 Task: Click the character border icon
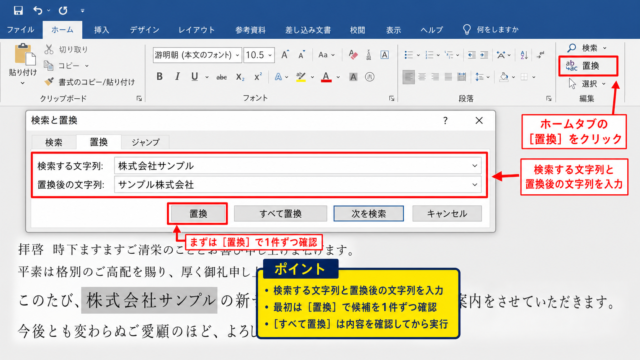[x=384, y=55]
